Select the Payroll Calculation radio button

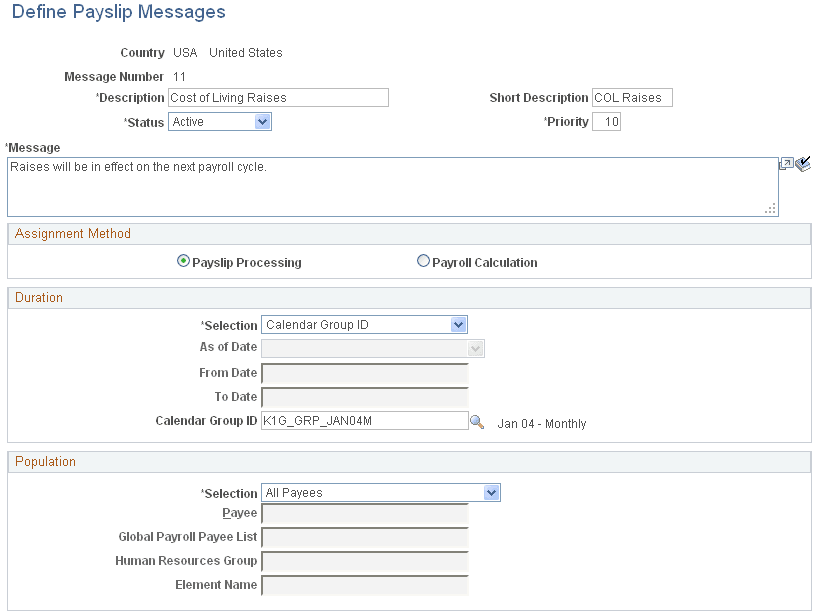[x=423, y=260]
